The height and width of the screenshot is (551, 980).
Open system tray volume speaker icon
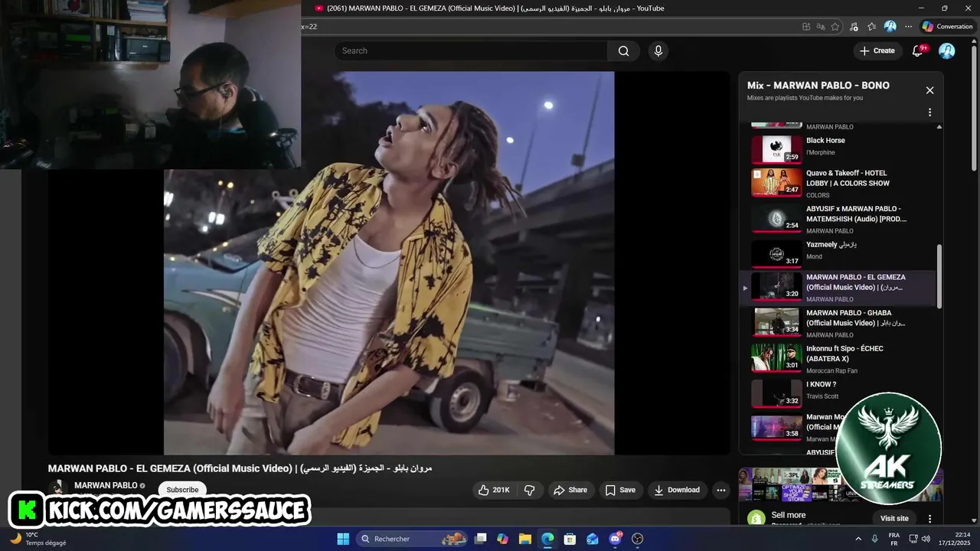pos(927,539)
